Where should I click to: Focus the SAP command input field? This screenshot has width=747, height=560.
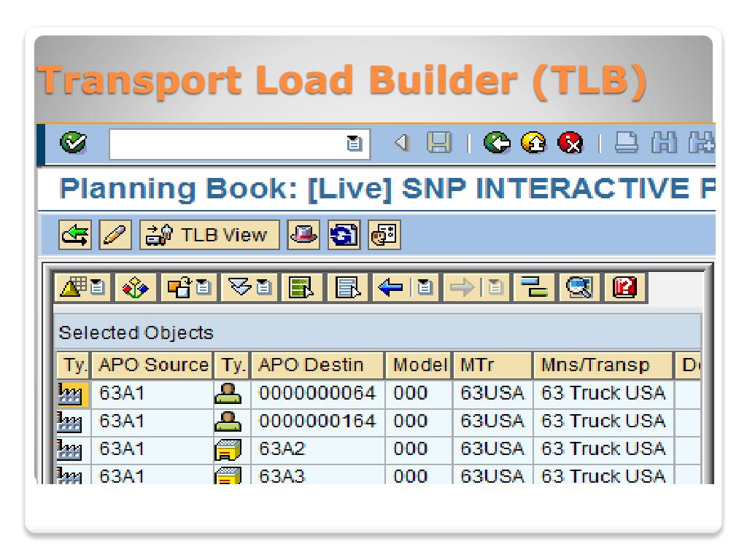(x=239, y=144)
